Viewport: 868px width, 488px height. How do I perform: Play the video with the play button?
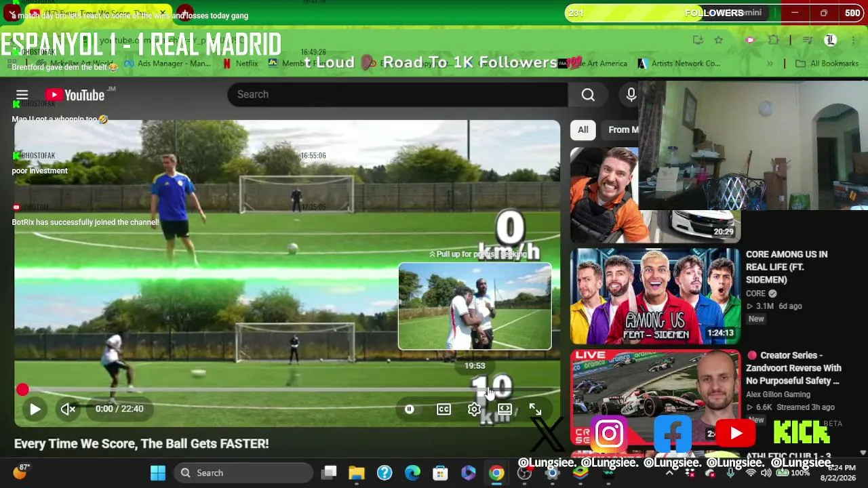(x=35, y=409)
